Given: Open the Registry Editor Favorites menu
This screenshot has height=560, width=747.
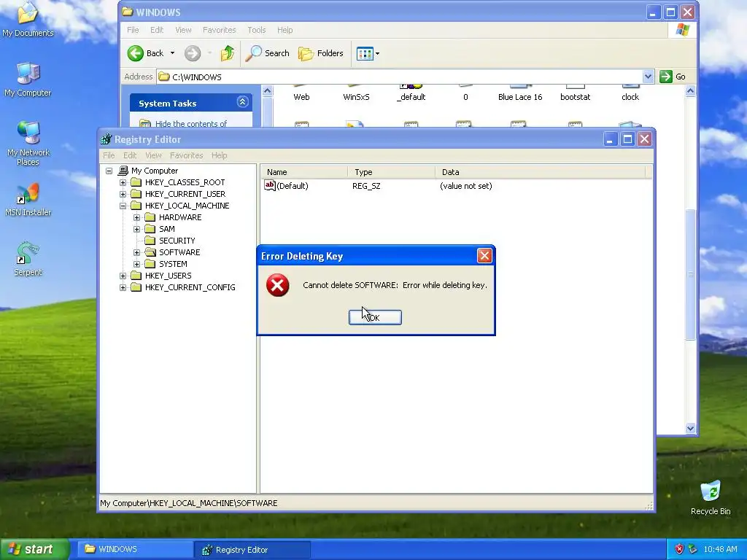Looking at the screenshot, I should (x=186, y=155).
